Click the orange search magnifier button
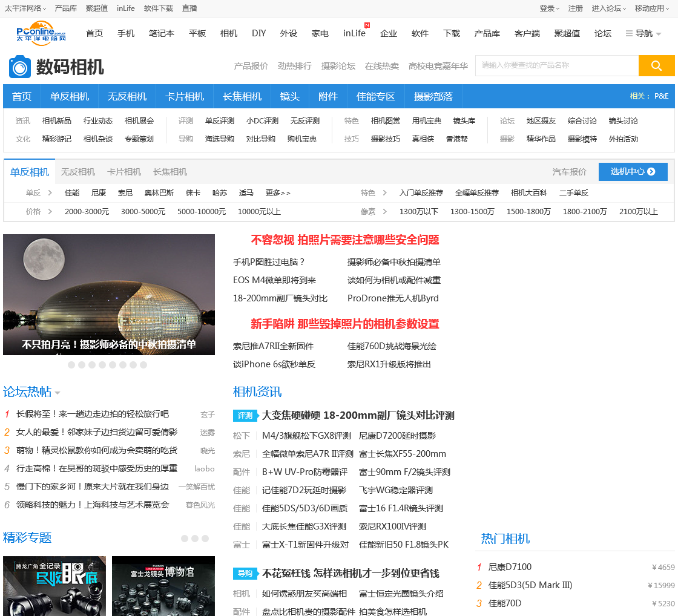 tap(656, 66)
